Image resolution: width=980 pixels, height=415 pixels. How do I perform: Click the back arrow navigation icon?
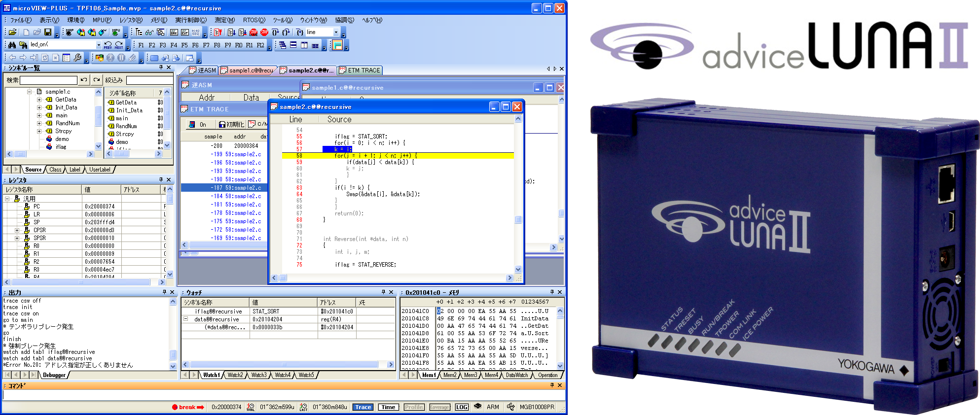(x=12, y=58)
